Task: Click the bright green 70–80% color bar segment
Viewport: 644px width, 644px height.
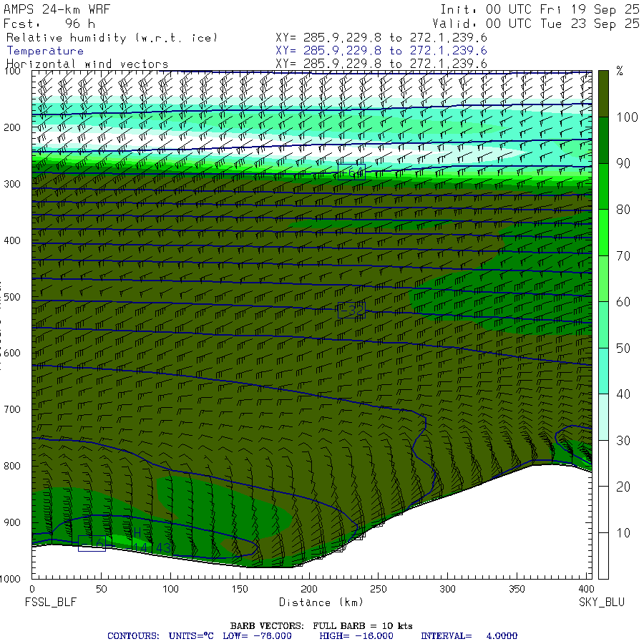Action: pos(603,233)
